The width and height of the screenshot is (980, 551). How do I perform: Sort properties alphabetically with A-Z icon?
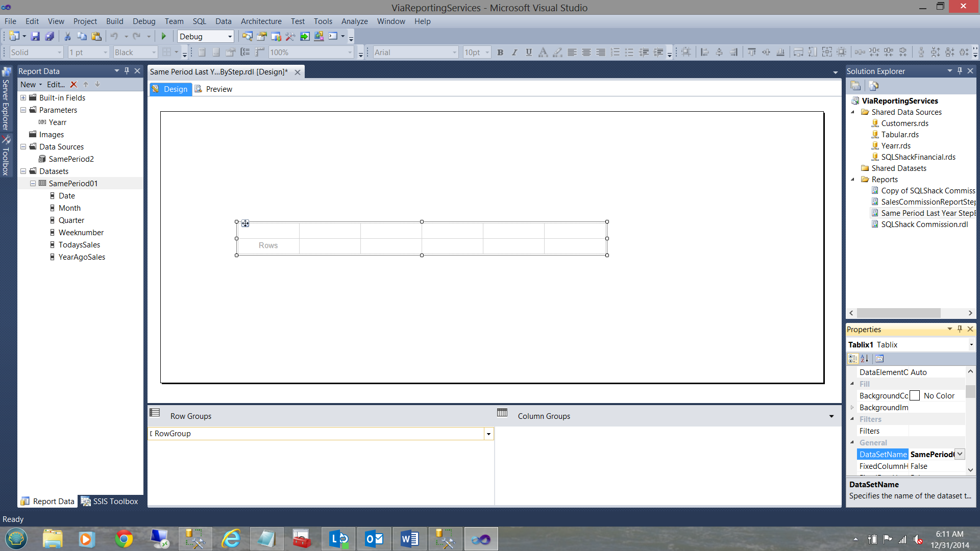[x=865, y=359]
